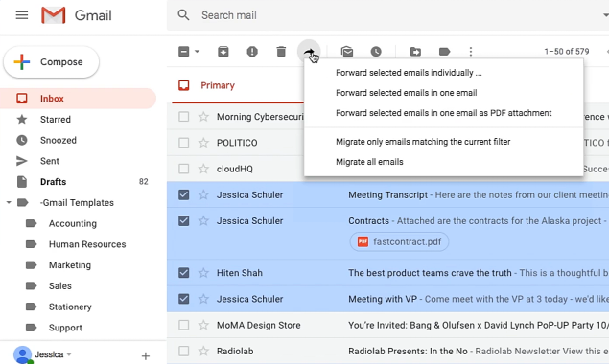The height and width of the screenshot is (364, 609).
Task: Star the POLITICO email
Action: (203, 143)
